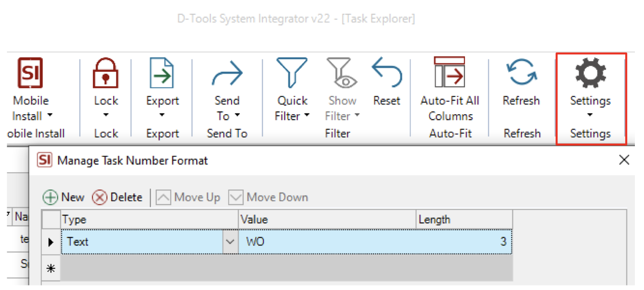The height and width of the screenshot is (290, 644).
Task: Click the Length column header
Action: coord(464,220)
